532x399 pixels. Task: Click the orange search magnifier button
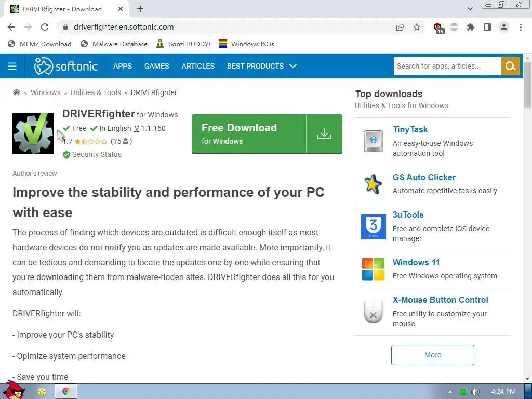[x=510, y=66]
